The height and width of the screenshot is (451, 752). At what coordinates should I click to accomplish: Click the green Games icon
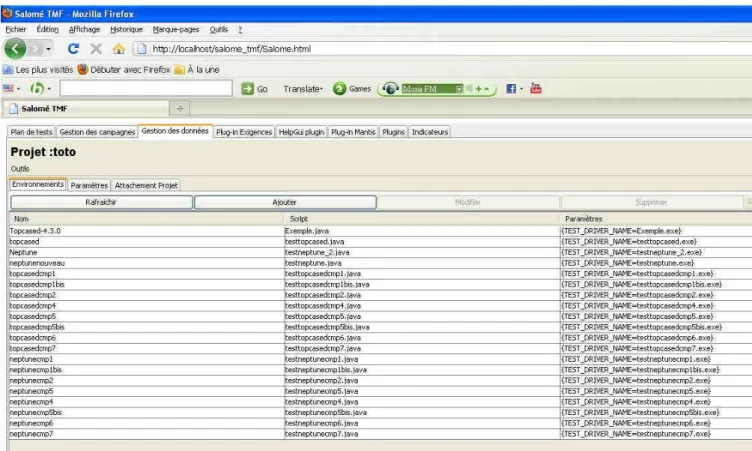(340, 89)
